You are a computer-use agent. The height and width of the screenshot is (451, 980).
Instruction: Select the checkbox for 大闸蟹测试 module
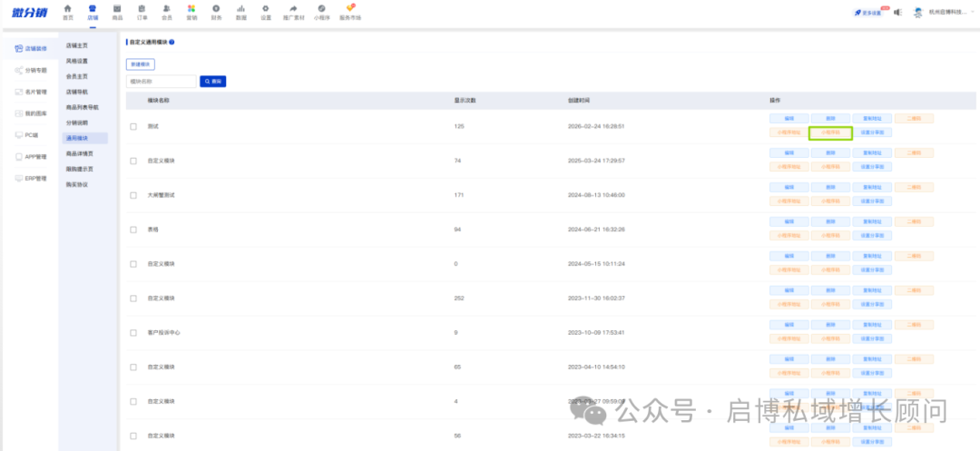[133, 195]
